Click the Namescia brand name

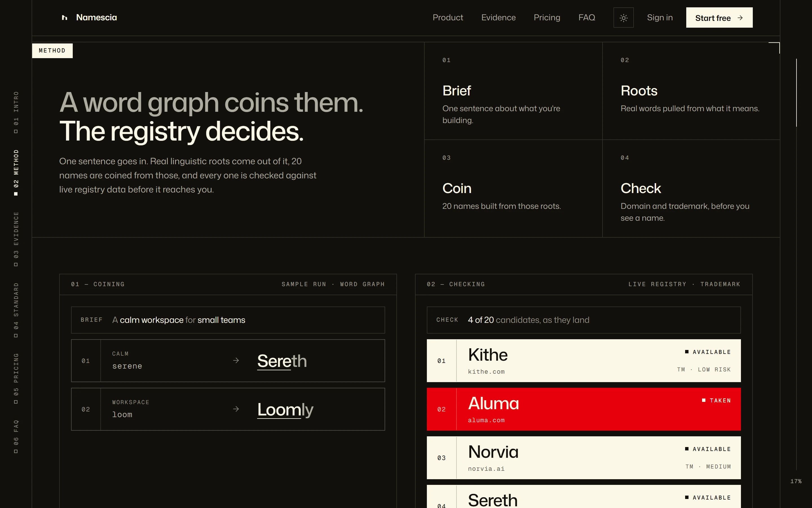pyautogui.click(x=96, y=17)
